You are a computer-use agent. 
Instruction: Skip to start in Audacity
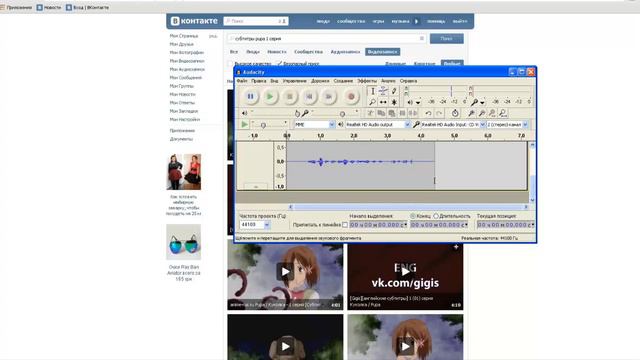pyautogui.click(x=309, y=97)
